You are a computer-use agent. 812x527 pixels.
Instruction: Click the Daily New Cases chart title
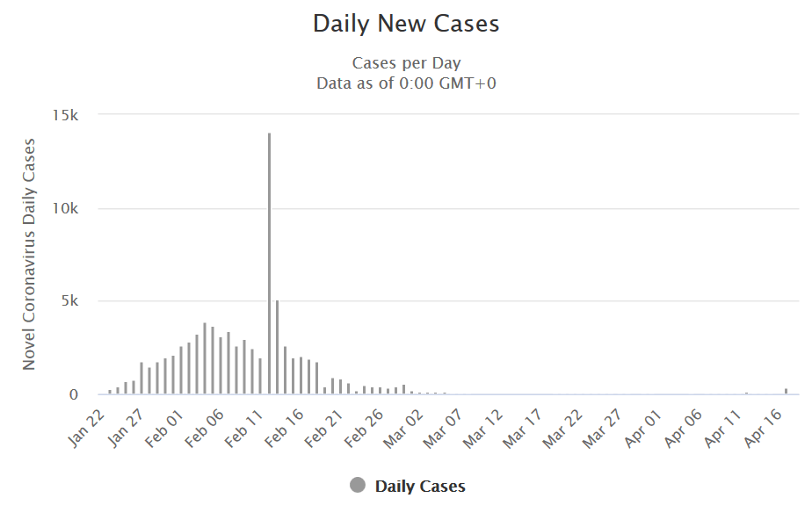pyautogui.click(x=406, y=24)
